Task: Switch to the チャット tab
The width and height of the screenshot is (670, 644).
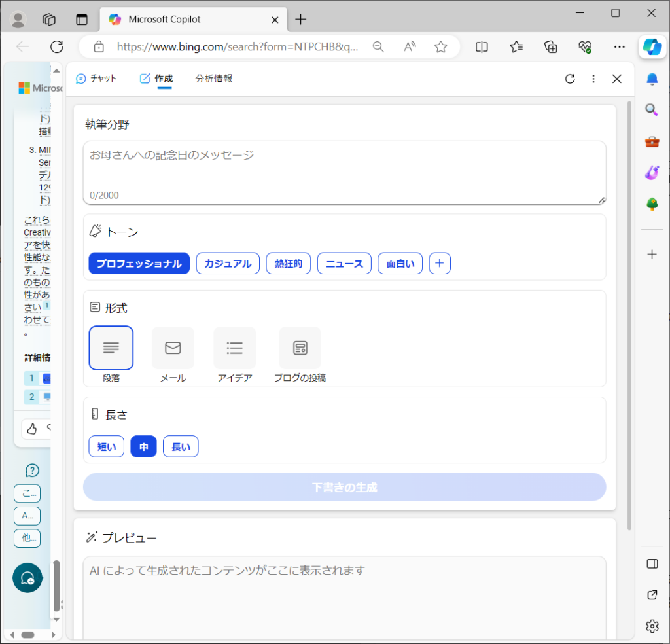Action: click(97, 78)
